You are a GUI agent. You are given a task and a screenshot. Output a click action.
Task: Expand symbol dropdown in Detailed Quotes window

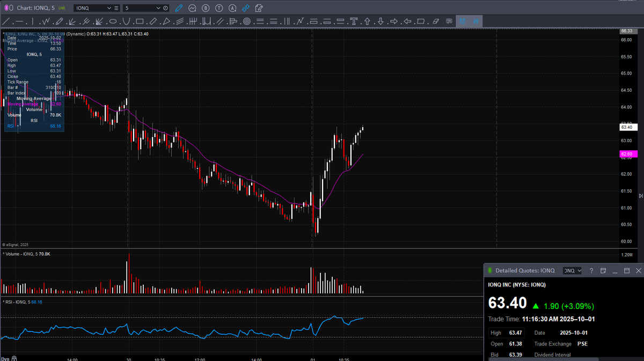point(579,271)
